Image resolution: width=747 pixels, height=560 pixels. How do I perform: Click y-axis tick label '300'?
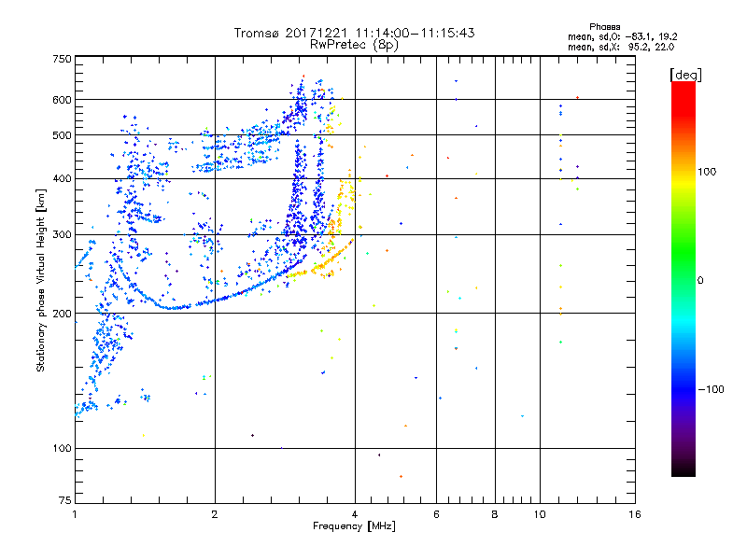point(62,235)
